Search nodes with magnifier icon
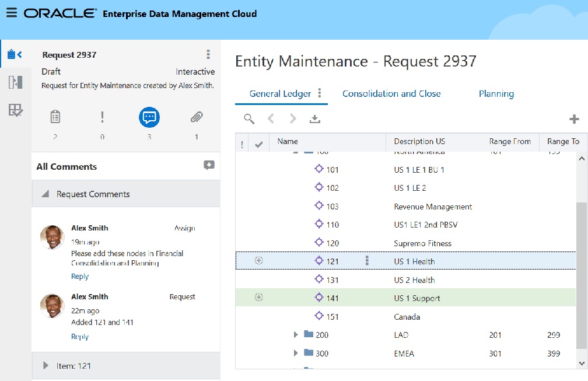This screenshot has height=381, width=588. (249, 119)
